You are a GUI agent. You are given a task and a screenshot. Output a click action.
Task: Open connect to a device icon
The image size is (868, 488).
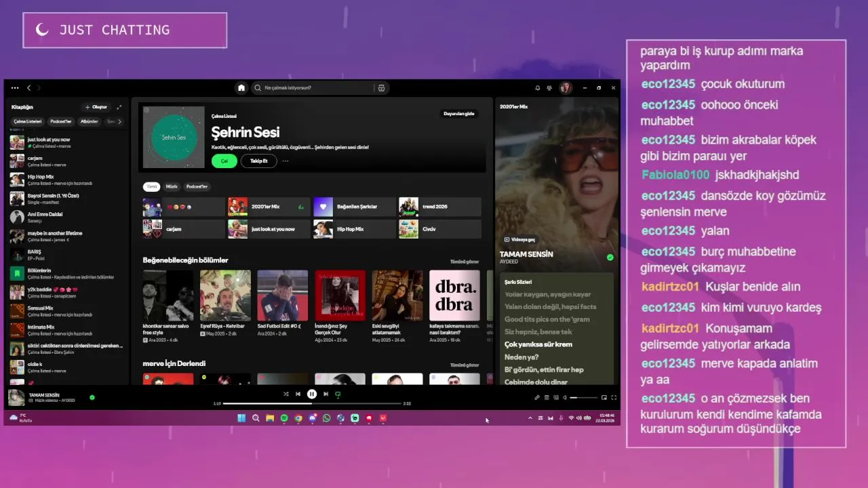(x=555, y=398)
